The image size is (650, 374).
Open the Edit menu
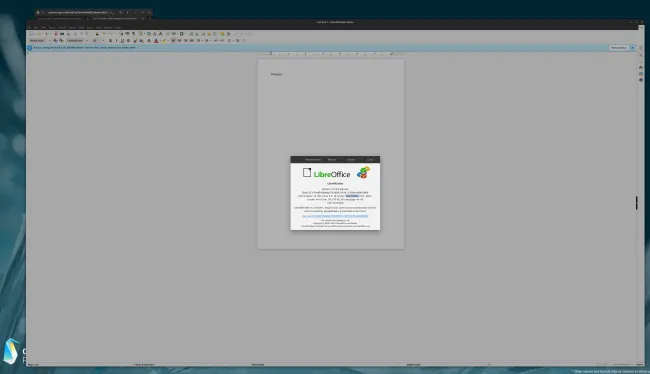coord(36,27)
